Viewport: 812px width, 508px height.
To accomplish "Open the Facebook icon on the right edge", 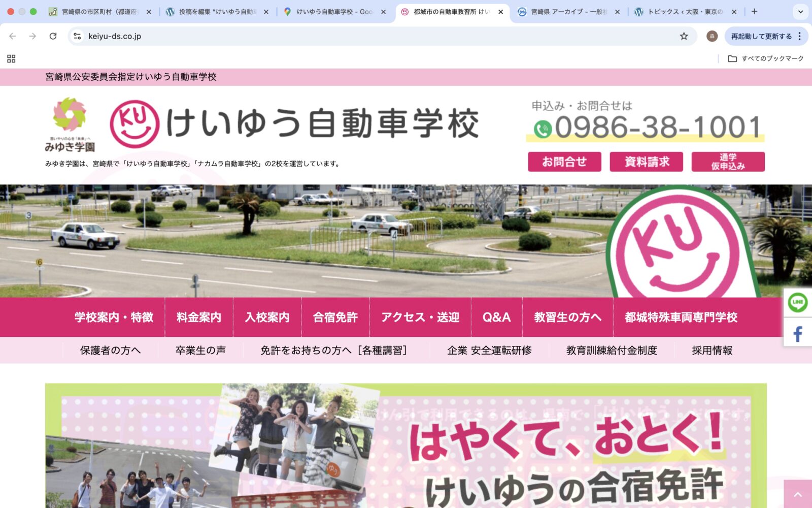I will point(797,334).
